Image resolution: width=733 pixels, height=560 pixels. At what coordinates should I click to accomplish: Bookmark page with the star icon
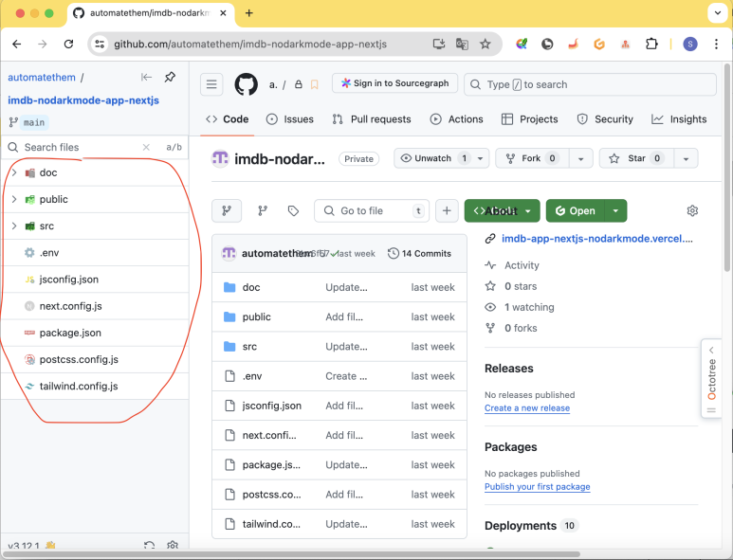click(486, 44)
